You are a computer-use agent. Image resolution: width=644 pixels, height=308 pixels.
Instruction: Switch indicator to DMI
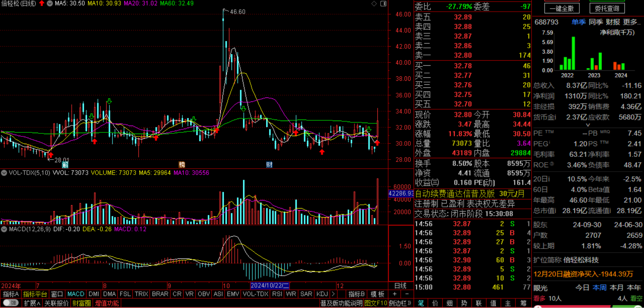(94, 294)
